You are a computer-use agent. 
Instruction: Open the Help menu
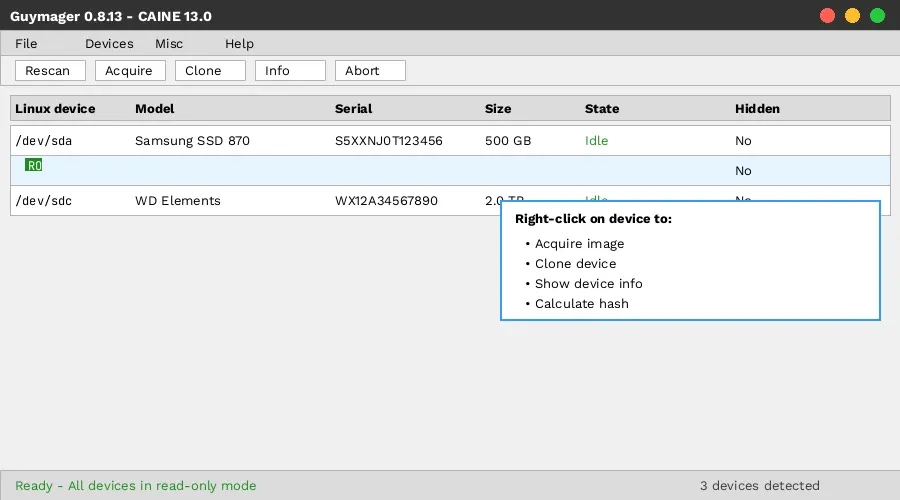(x=239, y=44)
